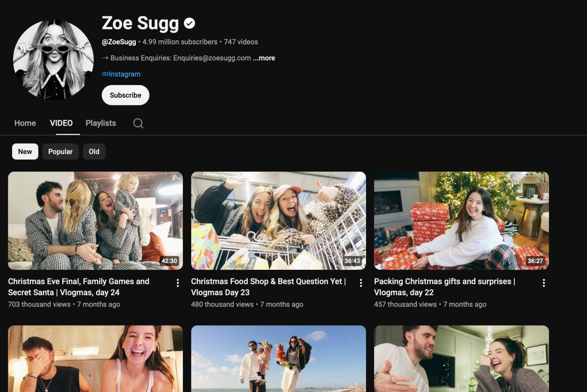The width and height of the screenshot is (587, 392).
Task: Click the 4.99 million subscribers text
Action: pyautogui.click(x=180, y=42)
